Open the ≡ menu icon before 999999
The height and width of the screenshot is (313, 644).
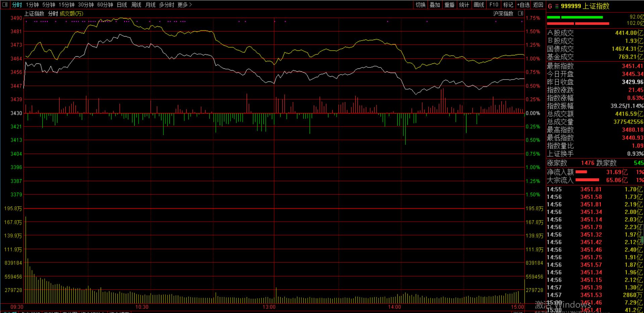pyautogui.click(x=557, y=6)
